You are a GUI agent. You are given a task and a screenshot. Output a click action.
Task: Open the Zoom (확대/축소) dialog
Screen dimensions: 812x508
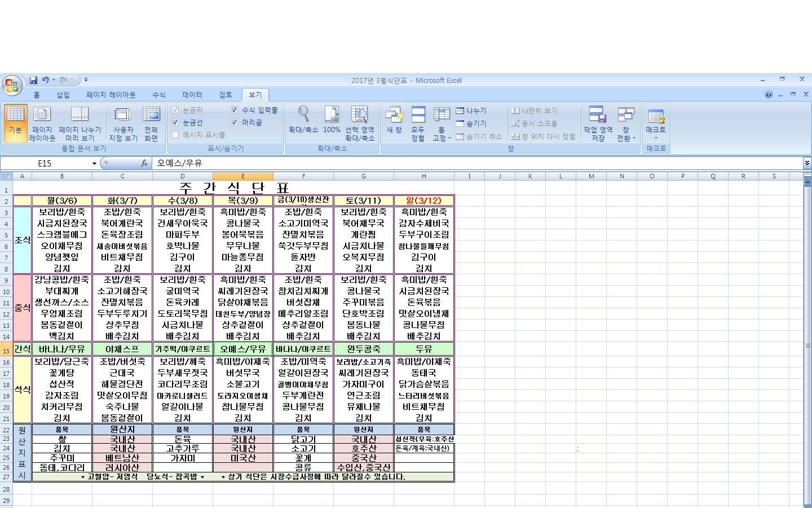click(x=303, y=120)
